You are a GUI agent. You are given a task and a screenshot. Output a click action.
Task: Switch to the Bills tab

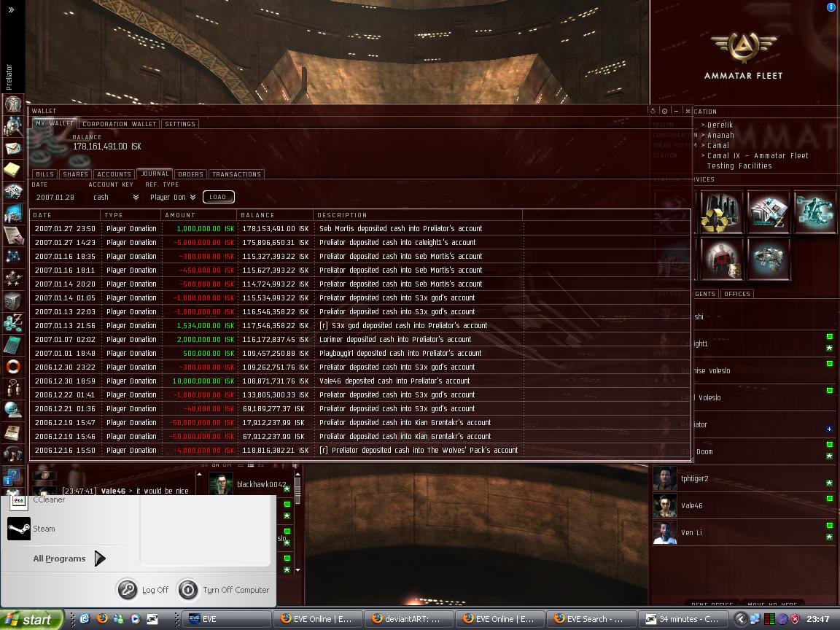44,174
